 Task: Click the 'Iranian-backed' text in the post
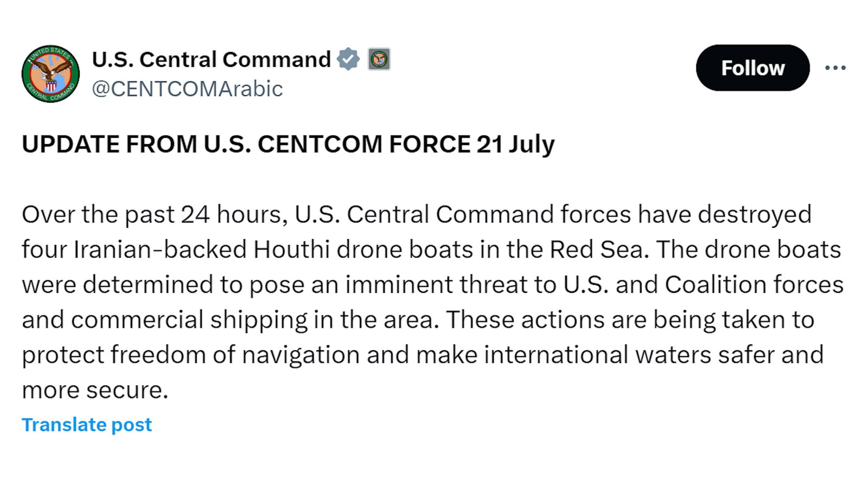coord(160,249)
